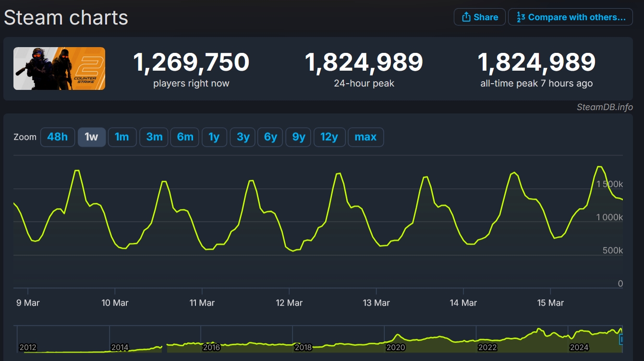The width and height of the screenshot is (644, 361).
Task: Click the 1 500k y-axis label
Action: (609, 185)
